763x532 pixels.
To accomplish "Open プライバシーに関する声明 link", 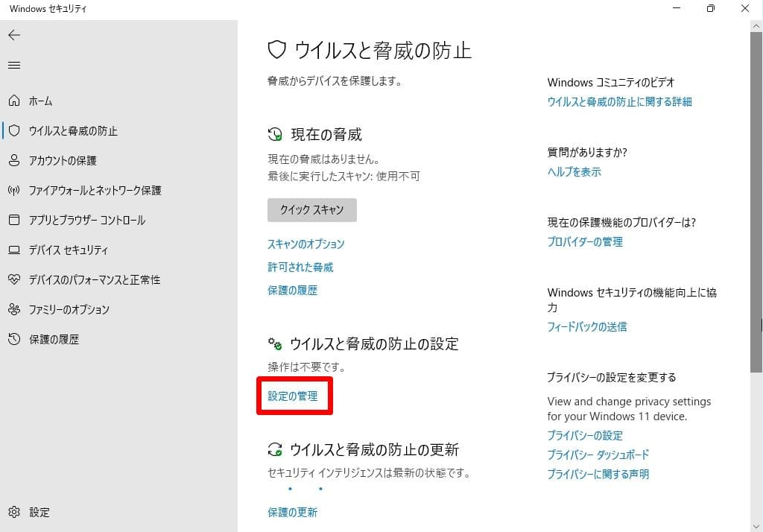I will coord(598,474).
